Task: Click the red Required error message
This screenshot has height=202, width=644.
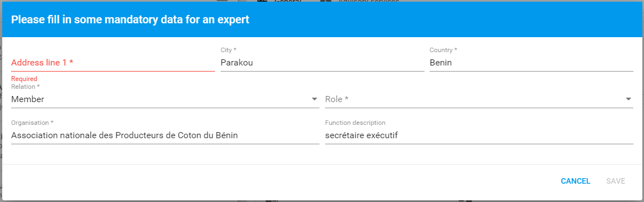Action: (24, 79)
